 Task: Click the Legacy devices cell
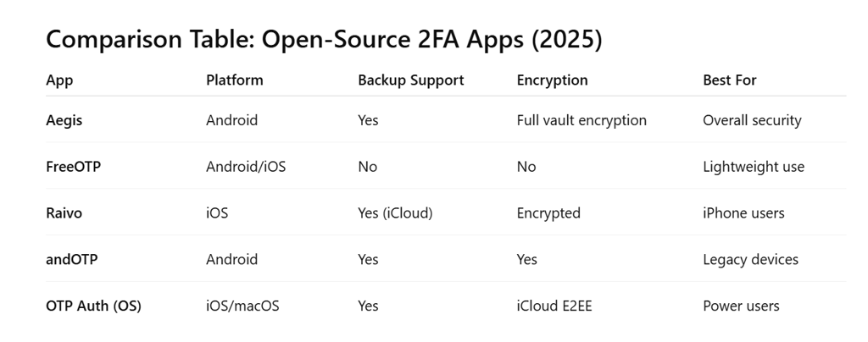click(750, 259)
